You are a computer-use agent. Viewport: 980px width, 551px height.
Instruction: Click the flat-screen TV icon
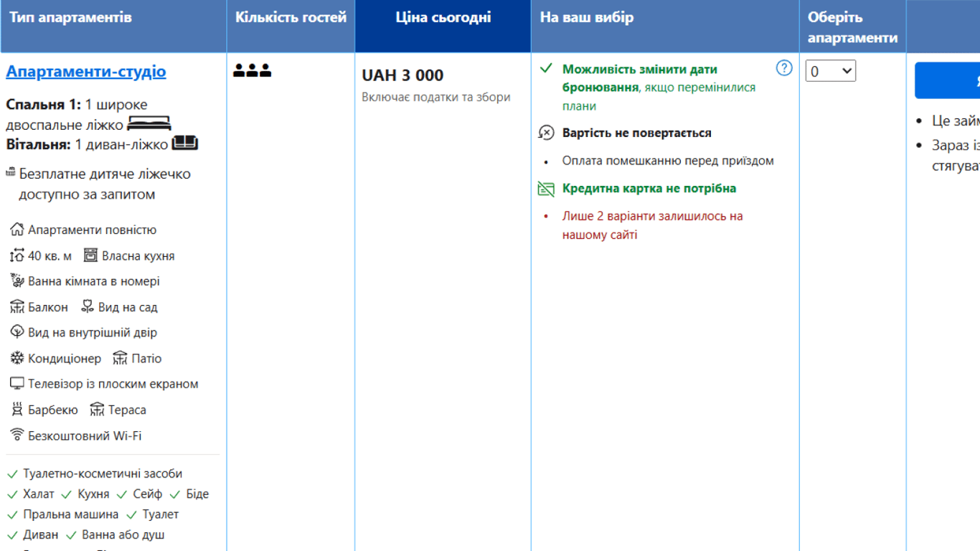[17, 384]
